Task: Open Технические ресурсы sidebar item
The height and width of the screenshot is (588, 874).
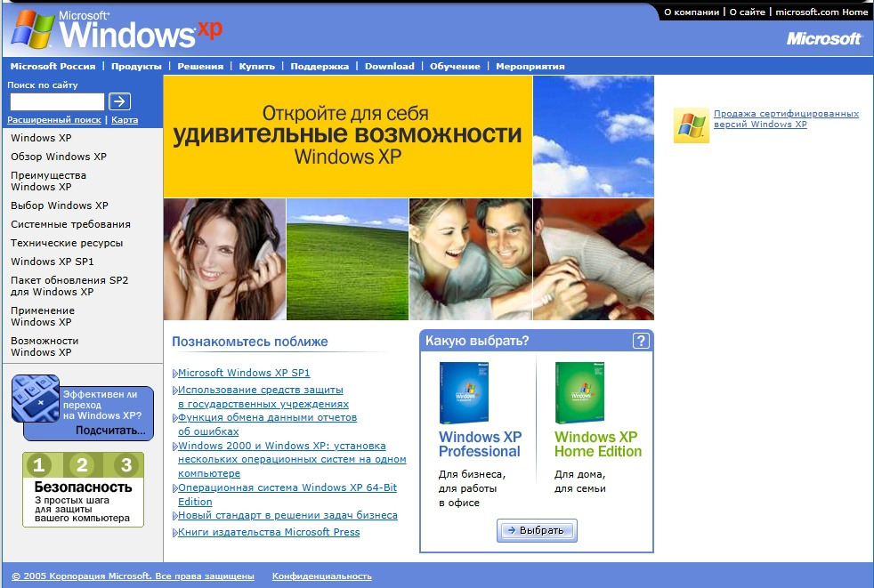Action: 67,243
